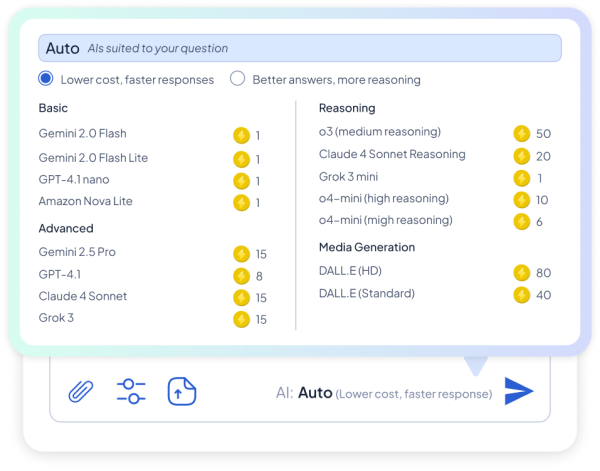Click the Advanced section heading

click(x=66, y=228)
